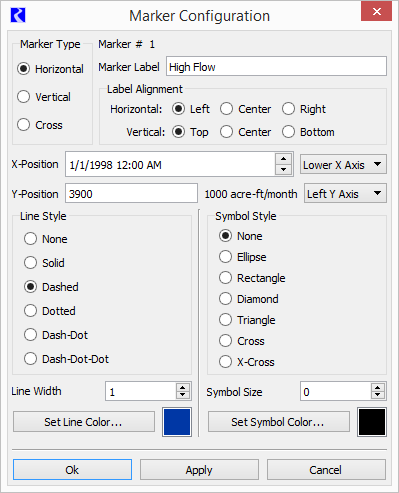
Task: Increase Line Width with up arrow
Action: 183,387
